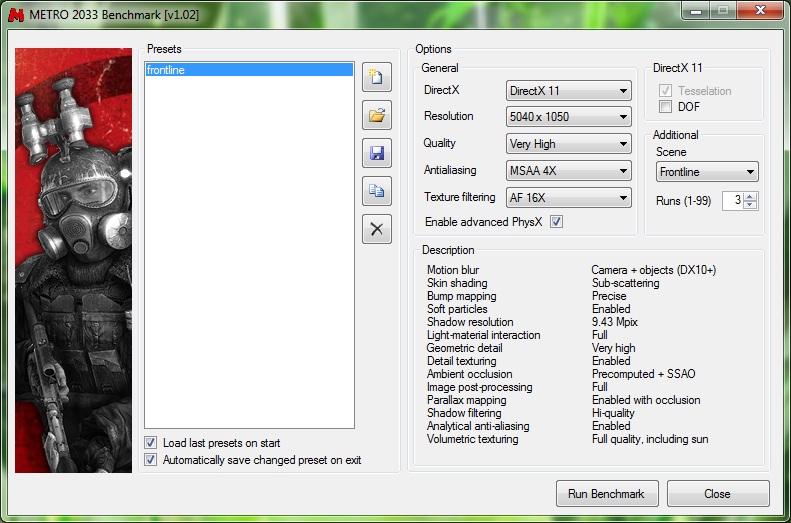Click the copy preset icon

click(376, 191)
